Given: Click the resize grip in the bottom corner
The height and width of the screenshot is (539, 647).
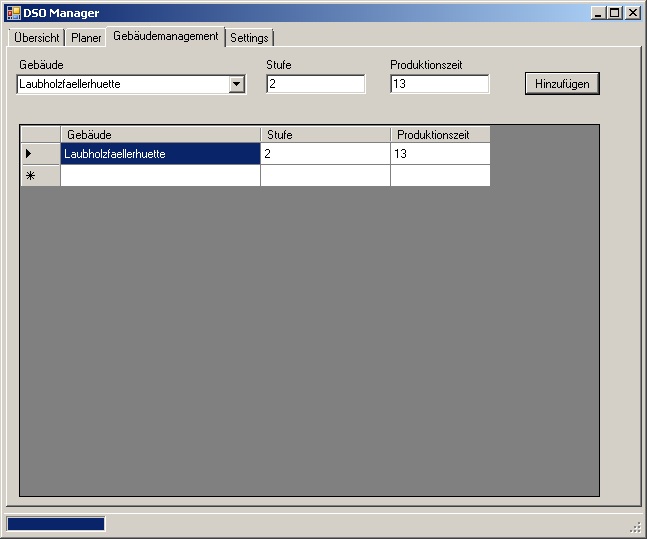Looking at the screenshot, I should pyautogui.click(x=635, y=527).
